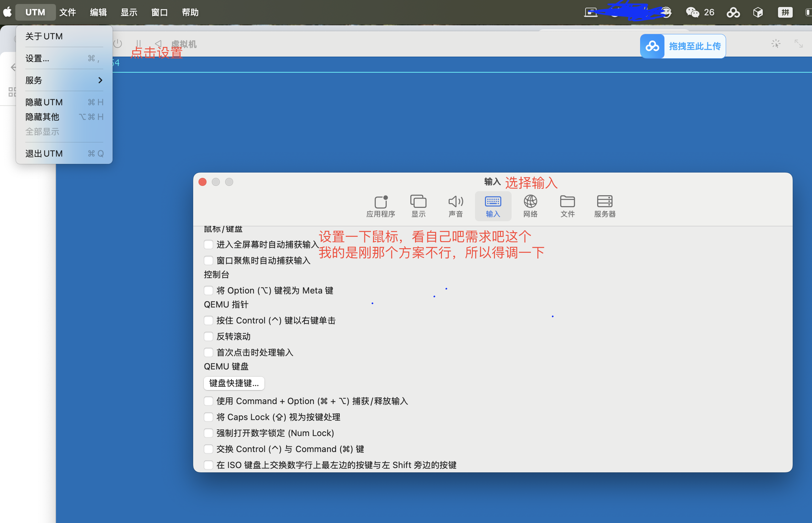The height and width of the screenshot is (523, 812).
Task: Open the 显示 menu in menu bar
Action: [129, 12]
